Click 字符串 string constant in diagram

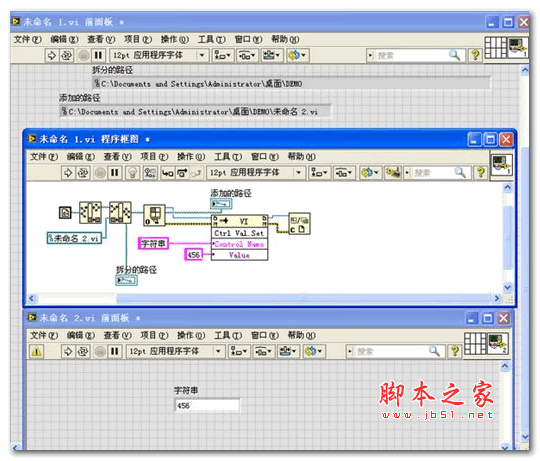153,243
